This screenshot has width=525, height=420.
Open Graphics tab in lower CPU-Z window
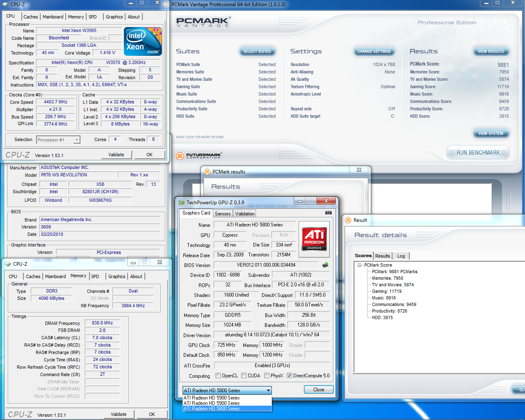click(117, 276)
